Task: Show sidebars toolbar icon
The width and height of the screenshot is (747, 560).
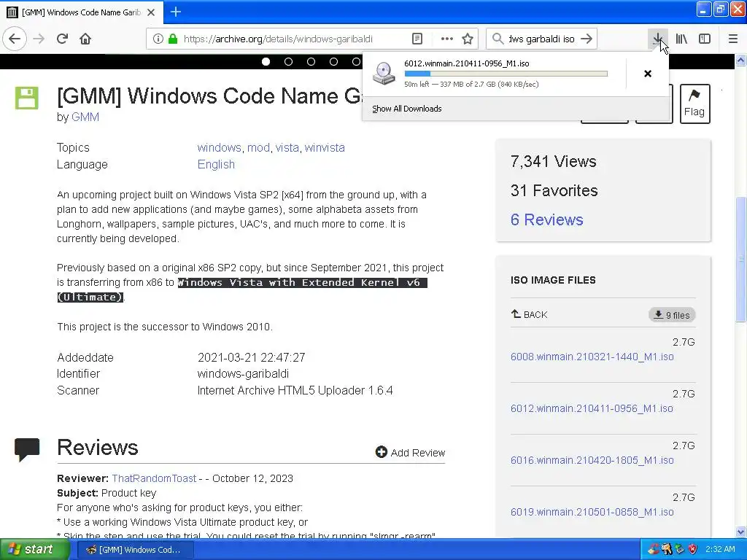Action: (705, 39)
